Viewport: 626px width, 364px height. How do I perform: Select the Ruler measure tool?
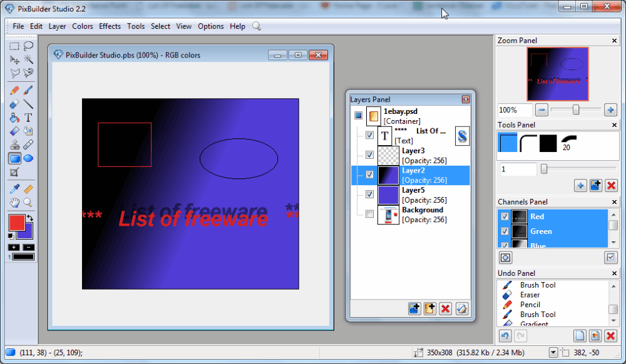[28, 189]
